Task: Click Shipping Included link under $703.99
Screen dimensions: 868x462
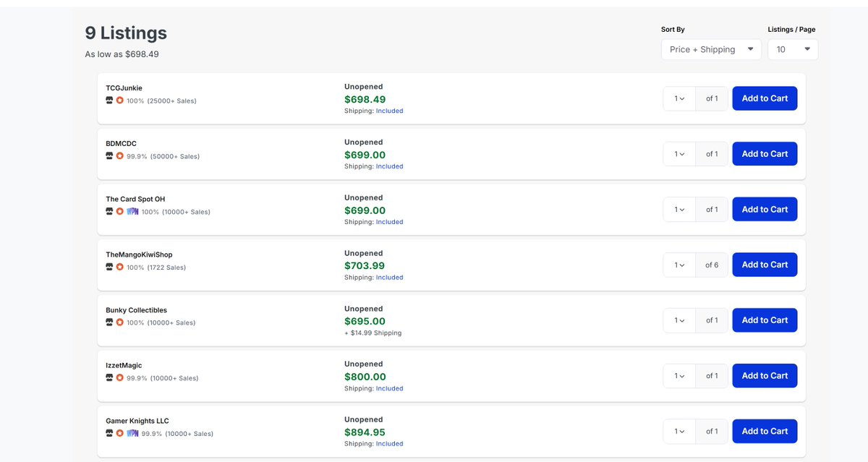Action: pos(389,278)
